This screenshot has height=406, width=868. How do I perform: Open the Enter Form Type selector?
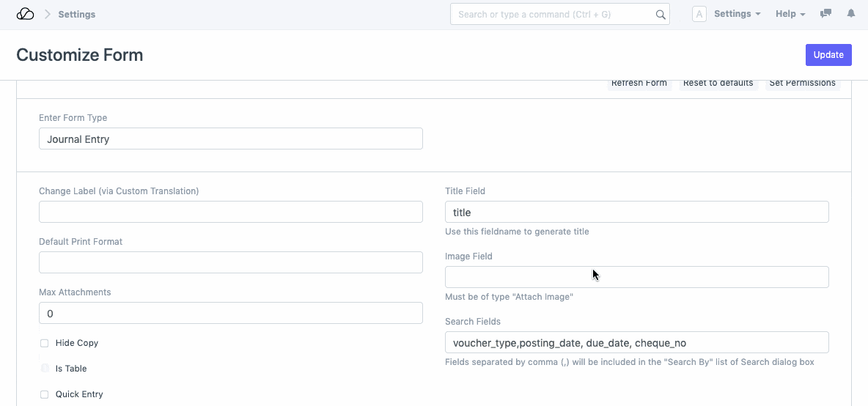tap(230, 139)
